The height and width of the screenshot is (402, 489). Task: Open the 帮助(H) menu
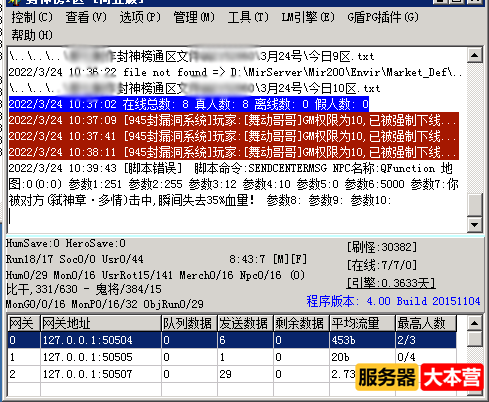tap(32, 35)
